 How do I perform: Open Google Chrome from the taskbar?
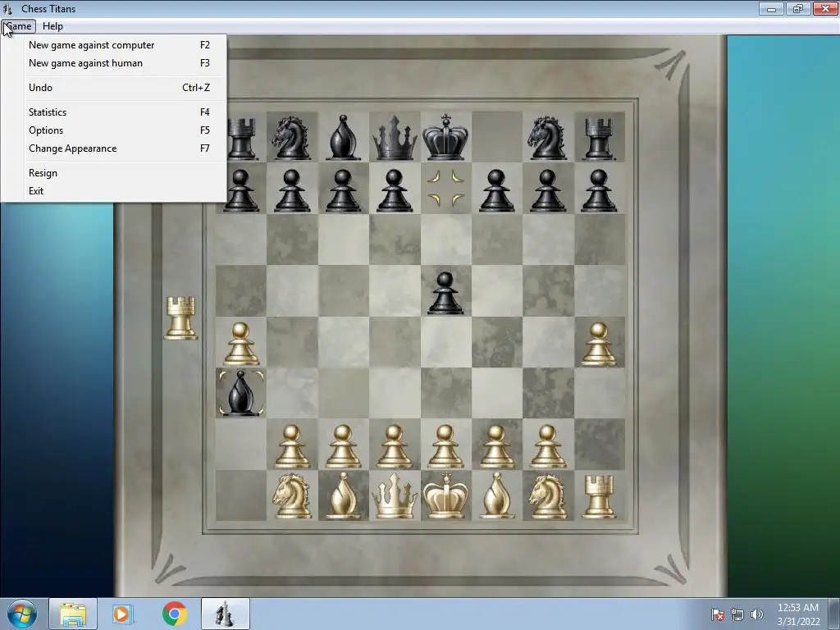tap(174, 614)
